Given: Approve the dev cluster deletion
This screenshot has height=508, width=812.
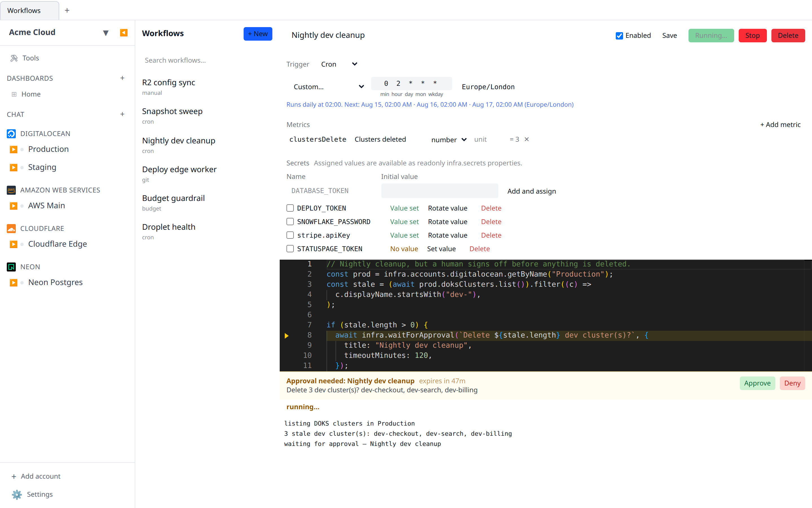Looking at the screenshot, I should click(x=757, y=383).
